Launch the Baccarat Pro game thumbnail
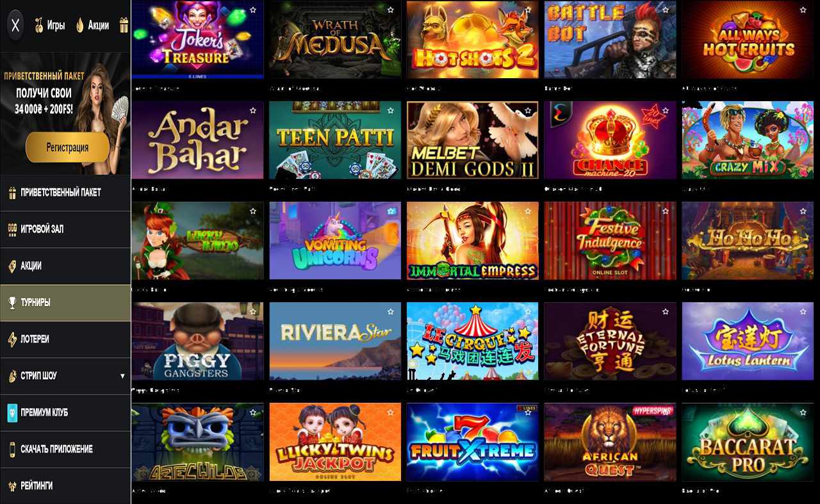The height and width of the screenshot is (504, 820). click(748, 442)
